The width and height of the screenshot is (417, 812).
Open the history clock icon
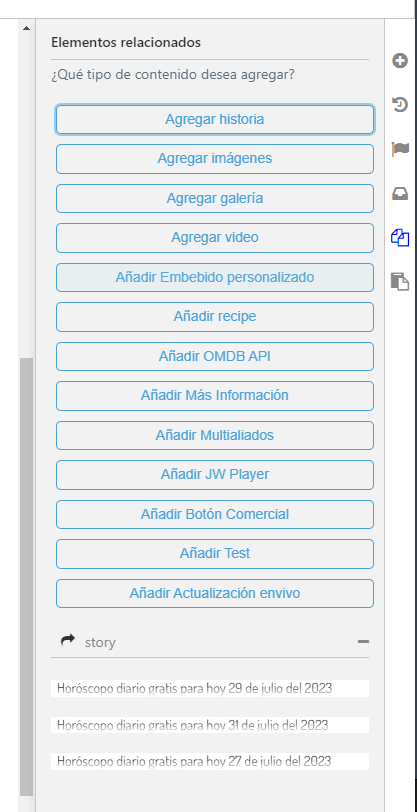click(400, 106)
